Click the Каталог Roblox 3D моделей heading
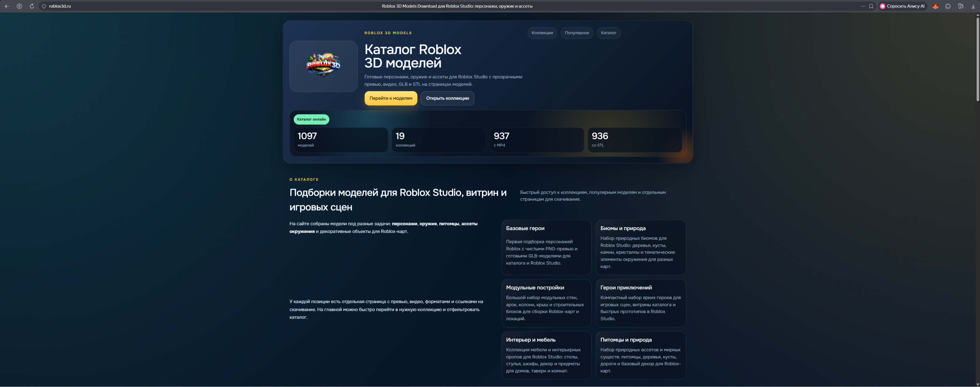The height and width of the screenshot is (387, 980). point(413,56)
